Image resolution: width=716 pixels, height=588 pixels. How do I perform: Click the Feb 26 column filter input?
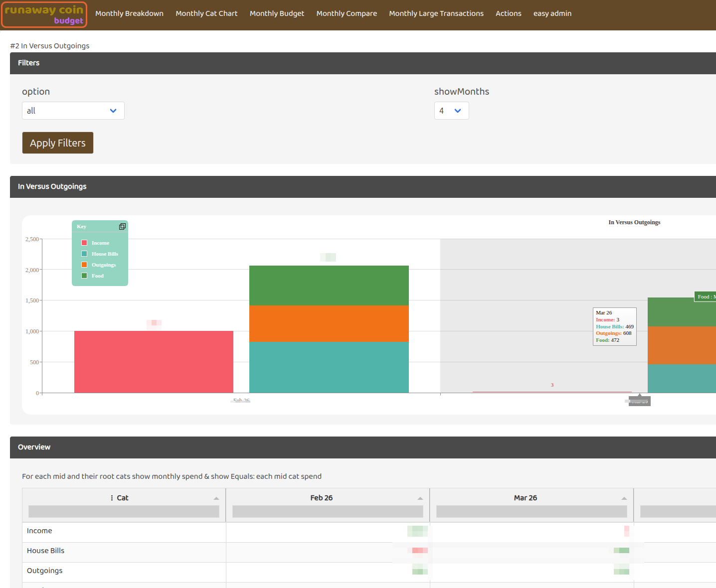point(328,511)
